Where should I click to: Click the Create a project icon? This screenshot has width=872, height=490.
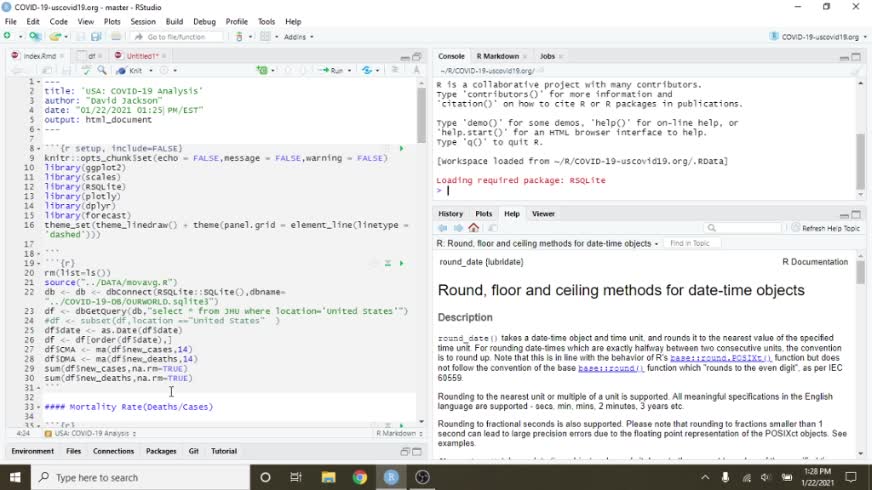pyautogui.click(x=34, y=37)
